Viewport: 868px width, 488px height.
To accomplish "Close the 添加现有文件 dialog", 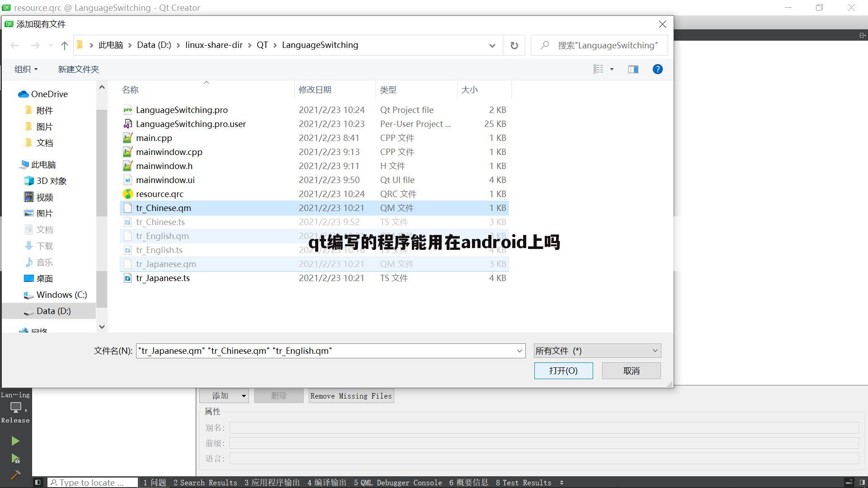I will click(x=662, y=24).
